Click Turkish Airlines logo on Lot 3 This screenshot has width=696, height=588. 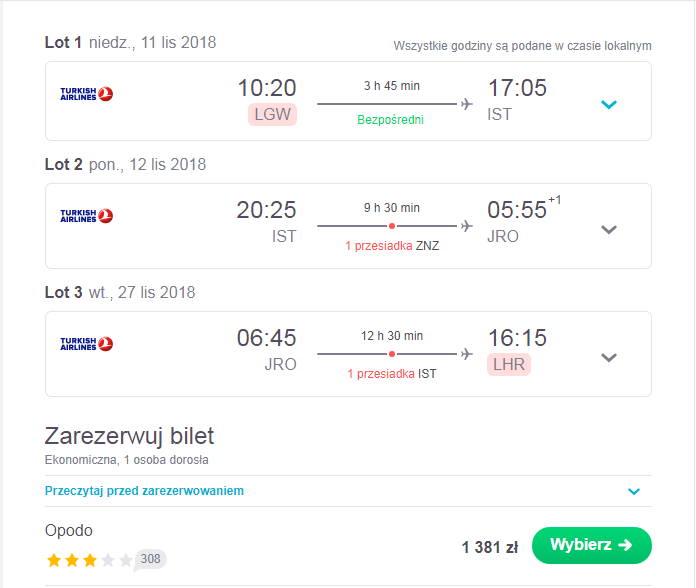[87, 344]
